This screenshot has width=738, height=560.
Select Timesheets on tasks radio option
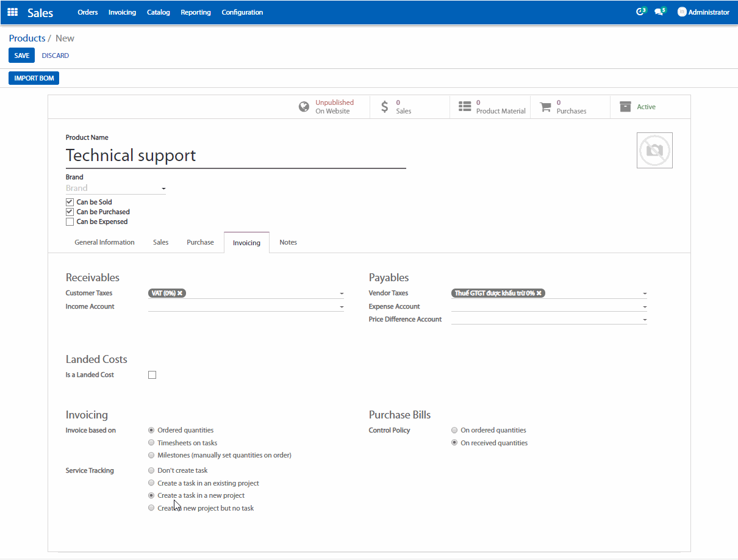151,443
